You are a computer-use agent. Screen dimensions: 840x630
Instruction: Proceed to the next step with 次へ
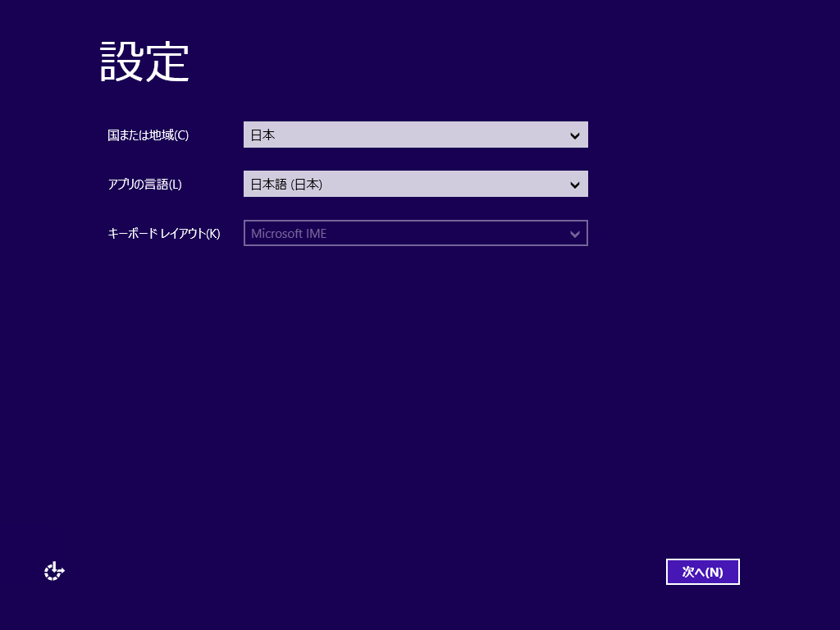pyautogui.click(x=702, y=572)
